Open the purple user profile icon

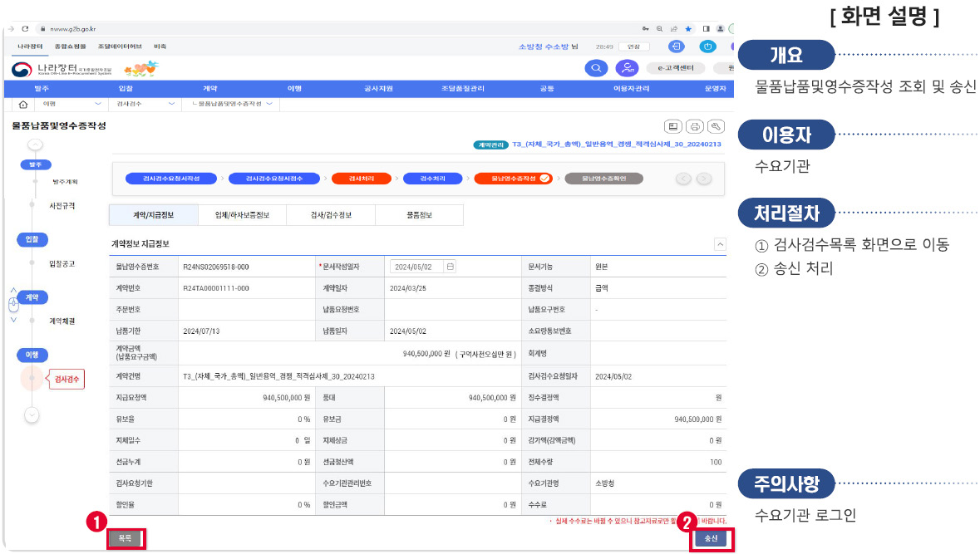pos(626,68)
